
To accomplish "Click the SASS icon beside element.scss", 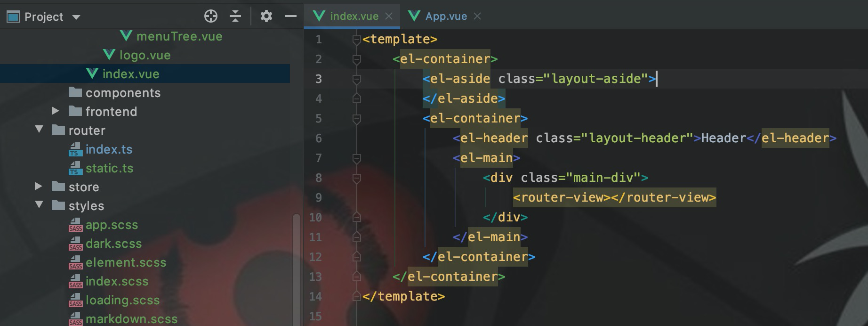I will pos(75,262).
